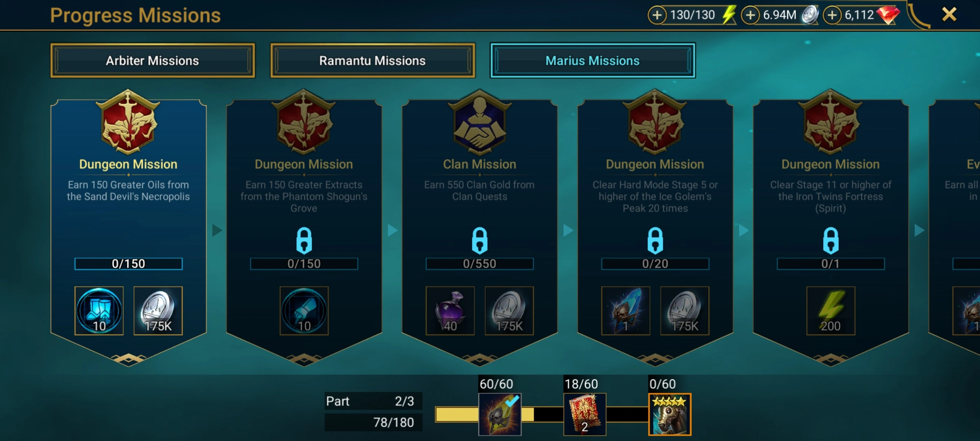
Task: Open the Sand Devil's Necropolis Dungeon Mission card
Action: coord(128,229)
